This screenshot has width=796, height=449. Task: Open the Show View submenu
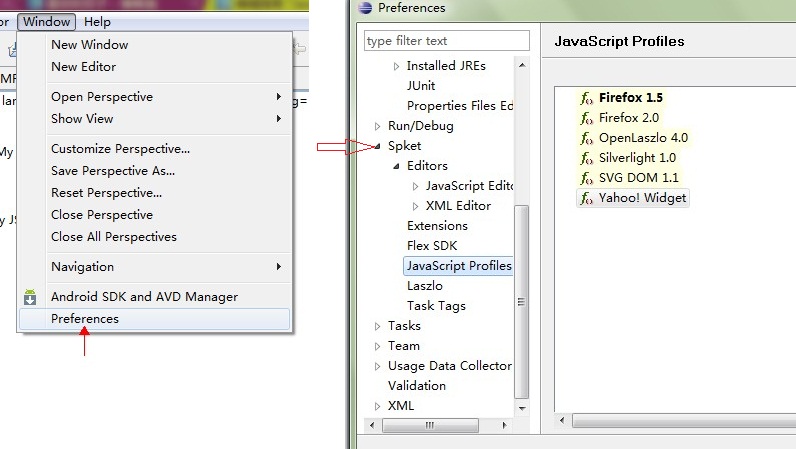[x=82, y=119]
